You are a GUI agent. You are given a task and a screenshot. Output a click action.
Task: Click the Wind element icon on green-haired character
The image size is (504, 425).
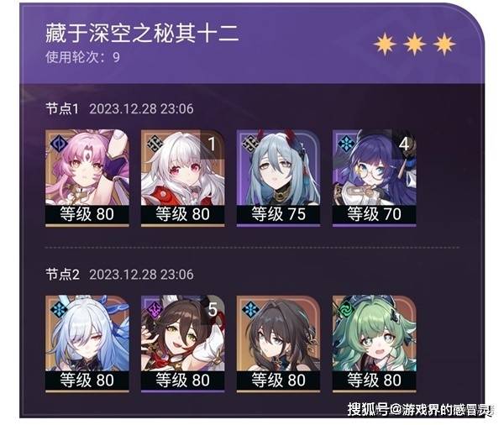[x=346, y=310]
